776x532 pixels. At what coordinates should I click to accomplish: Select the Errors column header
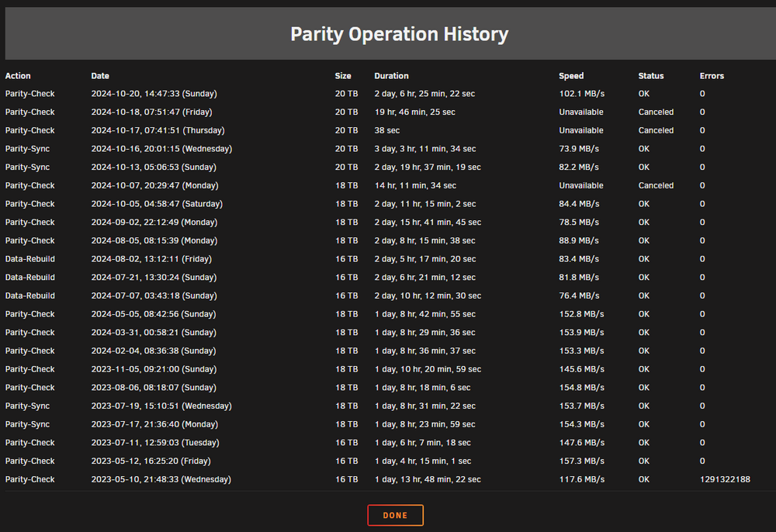[x=712, y=76]
